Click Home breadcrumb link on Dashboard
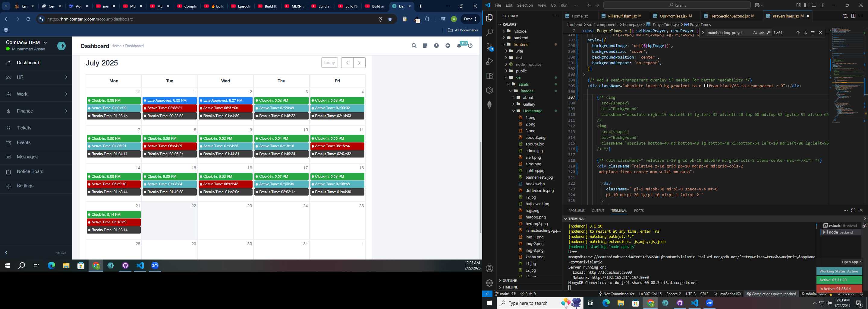868x309 pixels. 116,46
